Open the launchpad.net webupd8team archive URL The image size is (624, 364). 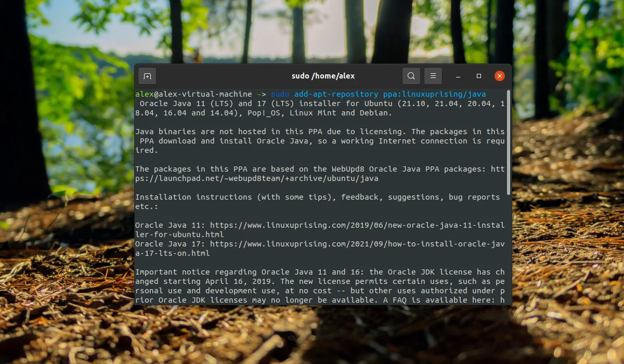tap(320, 174)
